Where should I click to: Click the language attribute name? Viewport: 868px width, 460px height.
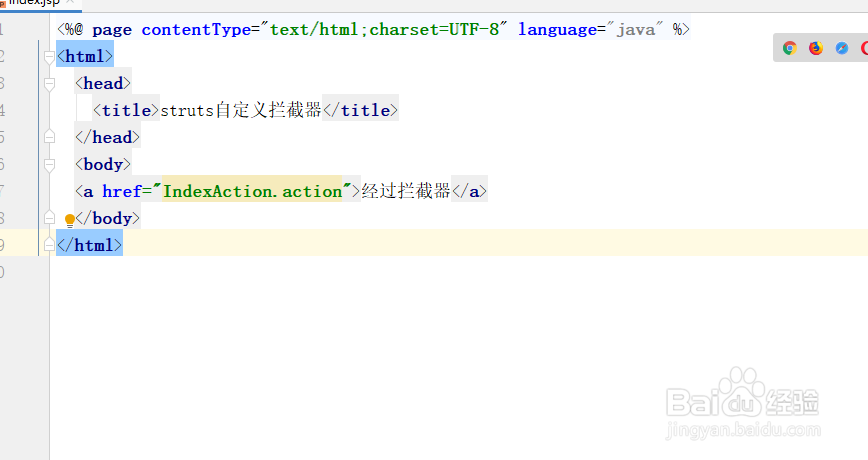coord(557,30)
